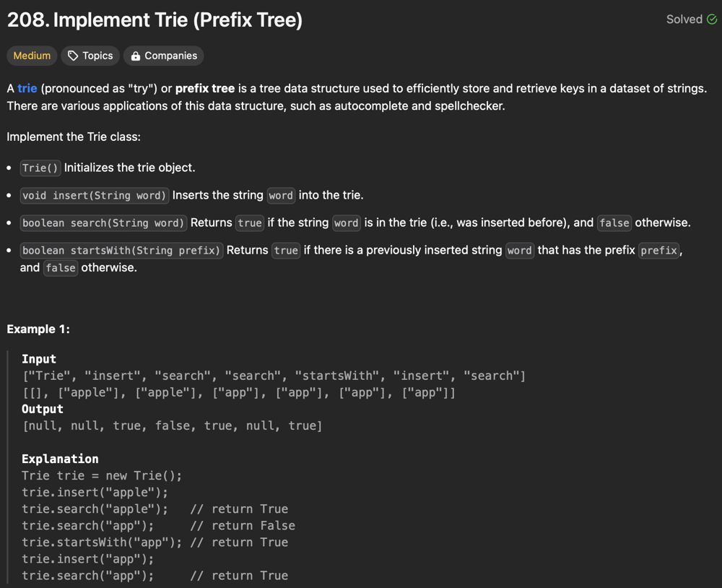Open the Topics tag pill
The height and width of the screenshot is (588, 722).
click(90, 56)
